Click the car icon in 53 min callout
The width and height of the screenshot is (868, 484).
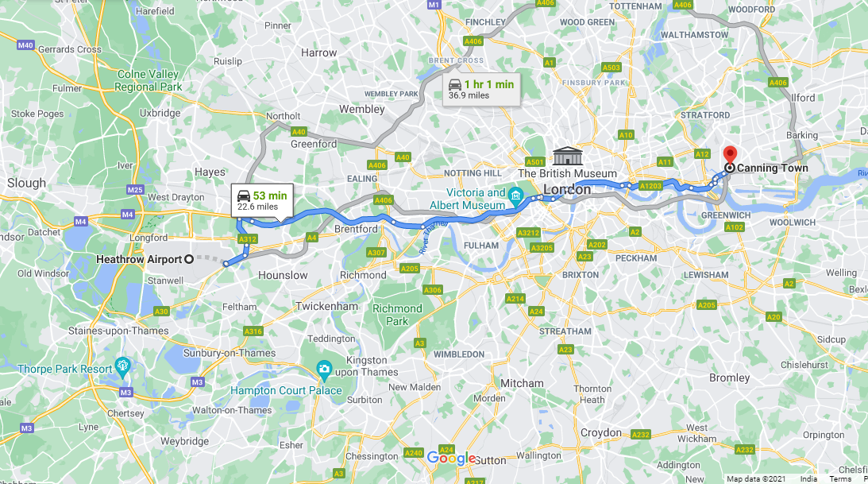(244, 196)
